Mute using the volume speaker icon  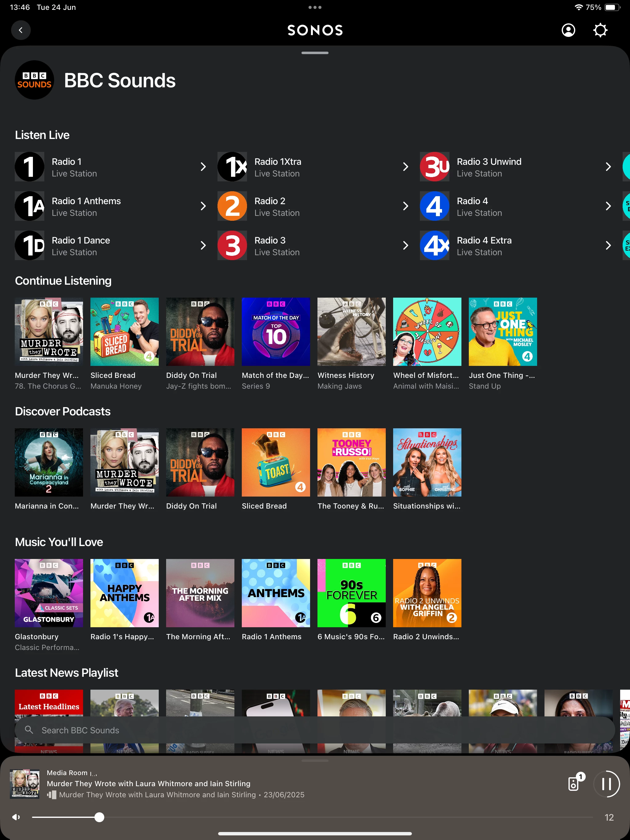tap(16, 817)
